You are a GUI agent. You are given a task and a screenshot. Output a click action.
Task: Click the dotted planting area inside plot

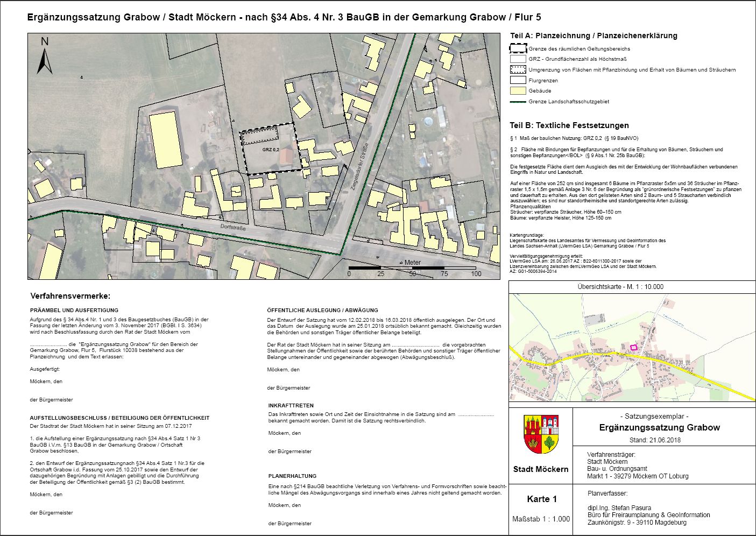[259, 136]
